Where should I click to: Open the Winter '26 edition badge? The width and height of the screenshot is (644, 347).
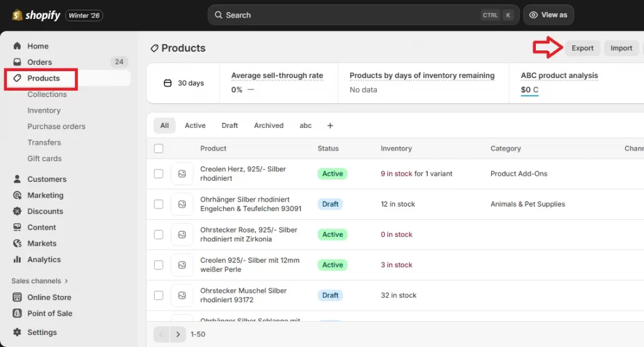tap(84, 16)
